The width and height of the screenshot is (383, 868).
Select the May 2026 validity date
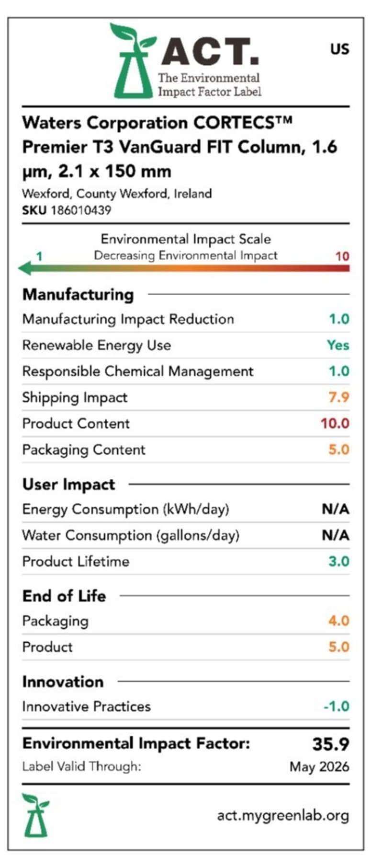click(319, 767)
